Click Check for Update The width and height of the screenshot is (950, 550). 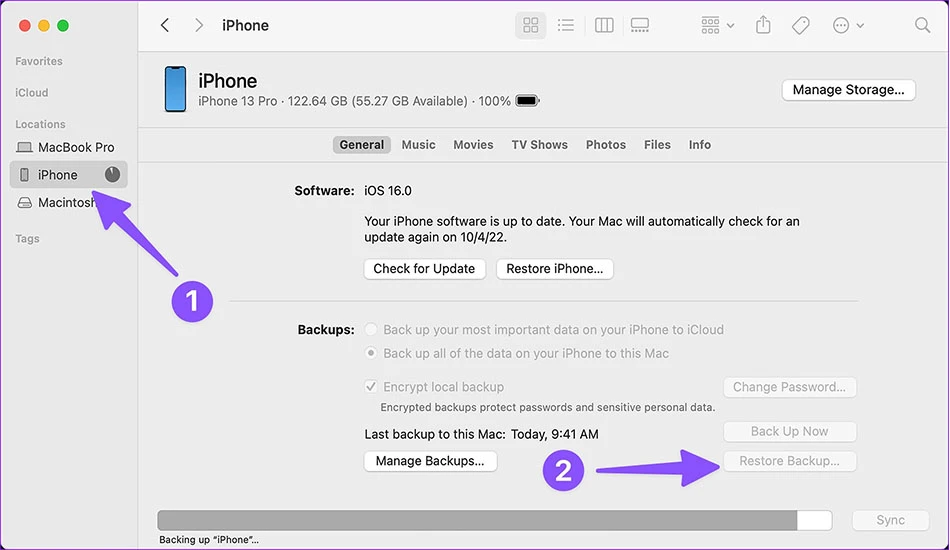pos(424,269)
